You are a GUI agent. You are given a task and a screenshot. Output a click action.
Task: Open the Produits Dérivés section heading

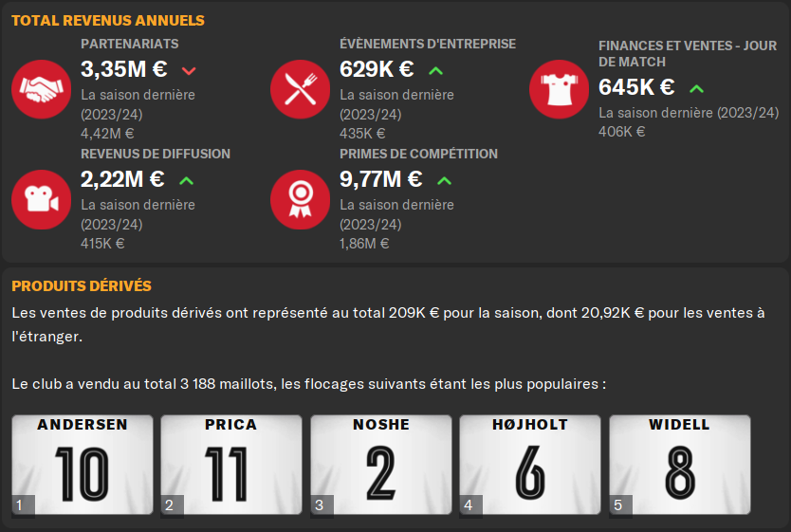(x=82, y=286)
